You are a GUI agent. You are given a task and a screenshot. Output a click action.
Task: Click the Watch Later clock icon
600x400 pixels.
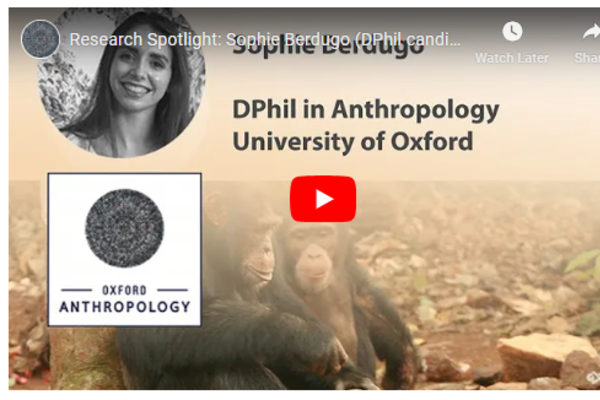click(512, 31)
